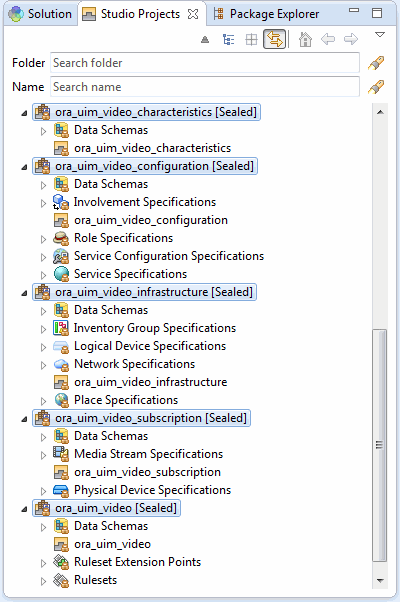
Task: Open the view menu dropdown arrow
Action: click(x=380, y=35)
